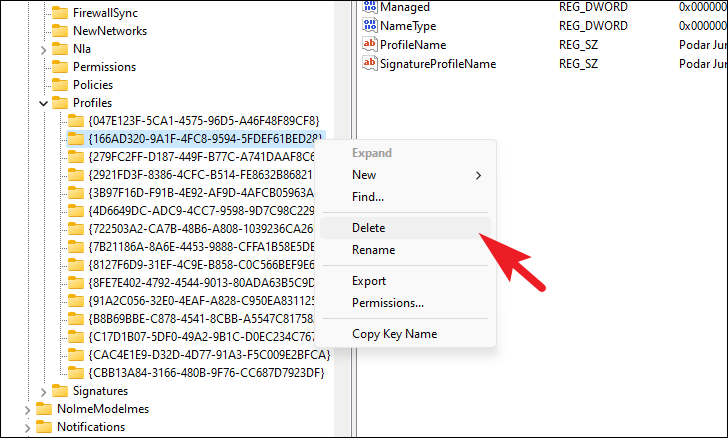This screenshot has width=728, height=438.
Task: Click the NewNetworks folder icon
Action: click(60, 31)
